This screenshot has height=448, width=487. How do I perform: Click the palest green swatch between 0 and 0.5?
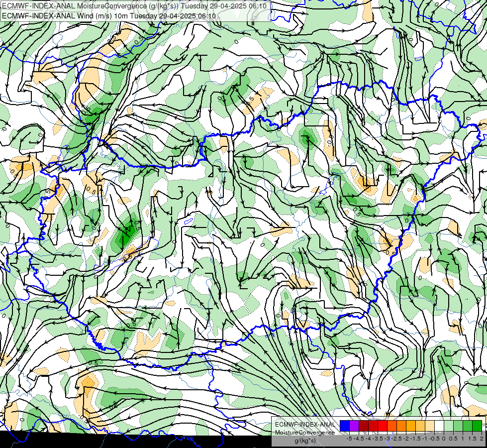click(449, 426)
